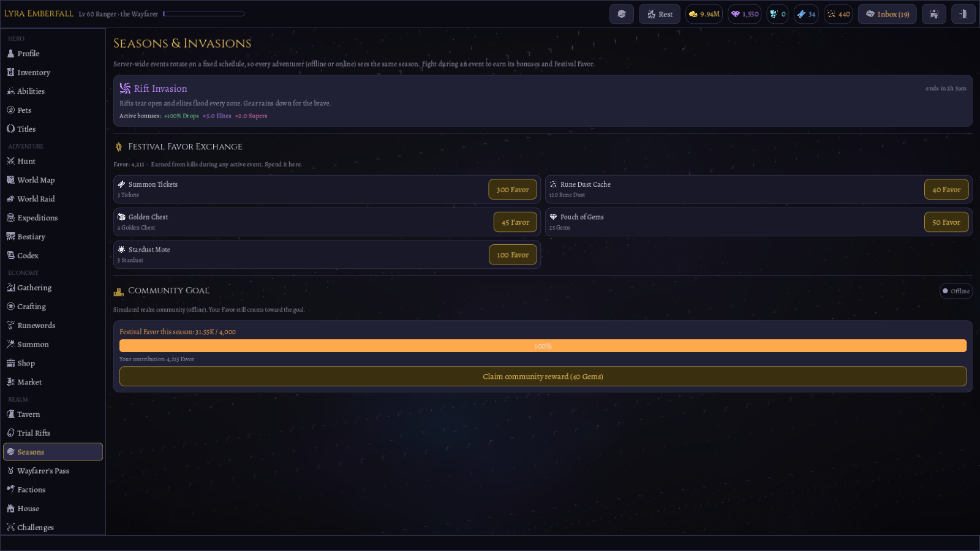The width and height of the screenshot is (980, 551).
Task: Open the Profile page
Action: coord(53,53)
